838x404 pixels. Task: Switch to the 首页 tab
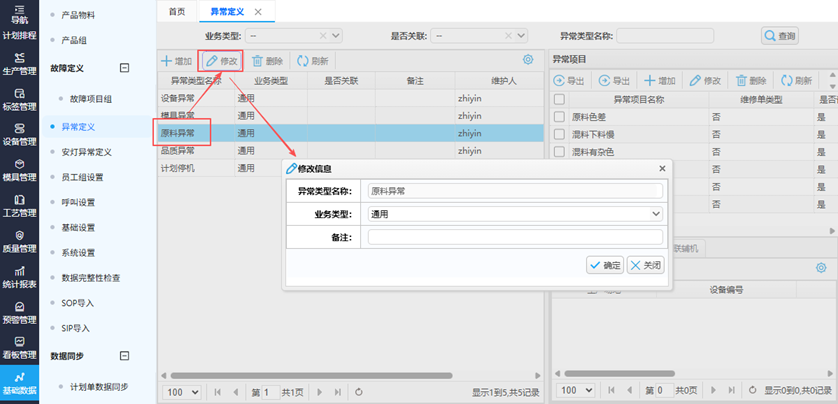point(177,11)
